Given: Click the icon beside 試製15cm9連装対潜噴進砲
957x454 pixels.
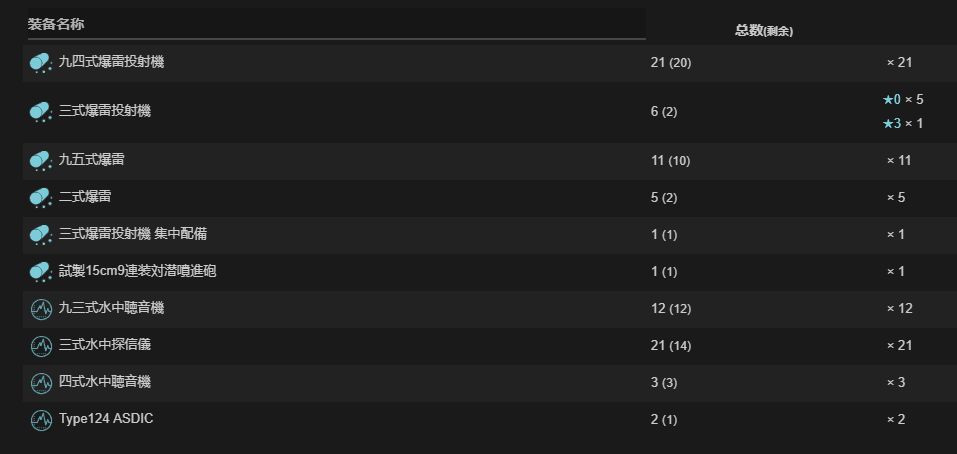Looking at the screenshot, I should [x=41, y=272].
